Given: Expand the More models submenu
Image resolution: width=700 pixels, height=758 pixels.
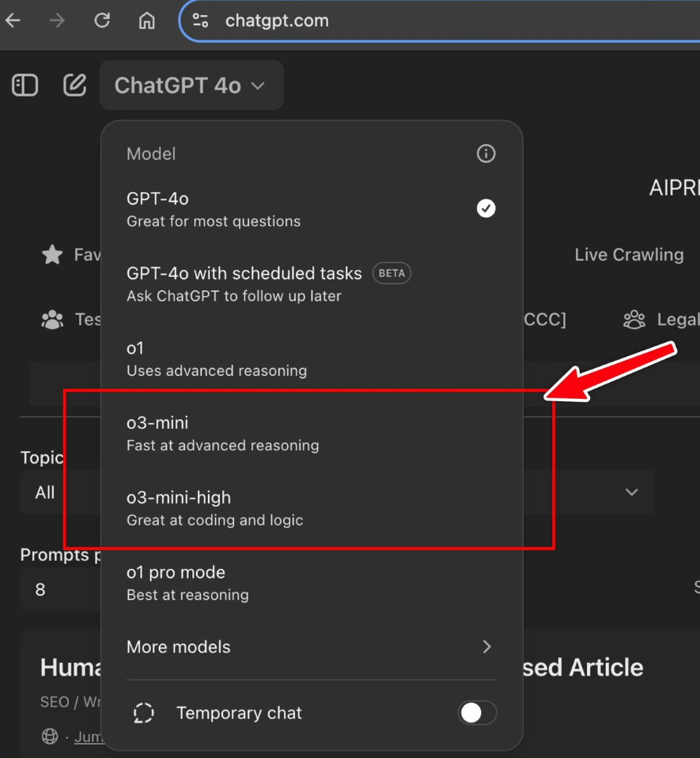Looking at the screenshot, I should point(311,646).
